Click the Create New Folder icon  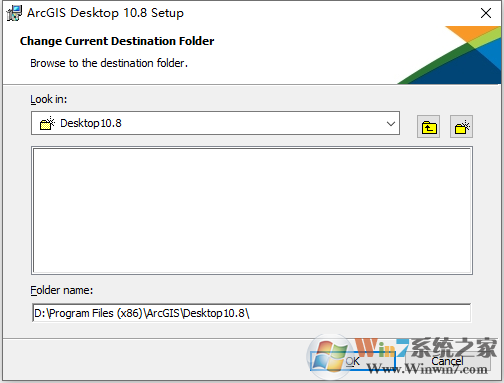pos(461,127)
